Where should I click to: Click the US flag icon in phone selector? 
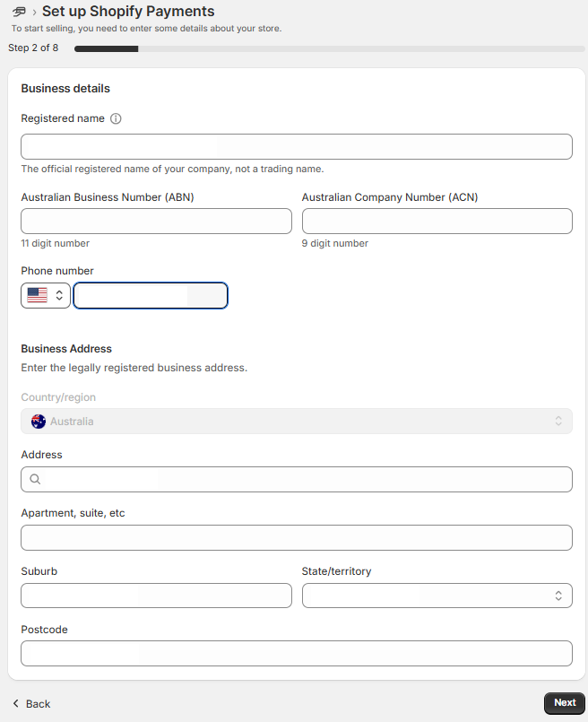point(38,295)
